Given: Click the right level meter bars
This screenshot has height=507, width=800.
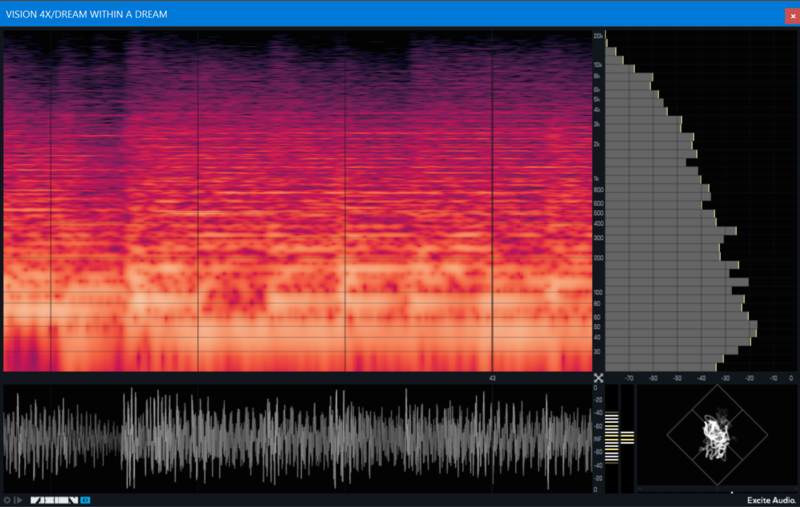Looking at the screenshot, I should (x=627, y=438).
